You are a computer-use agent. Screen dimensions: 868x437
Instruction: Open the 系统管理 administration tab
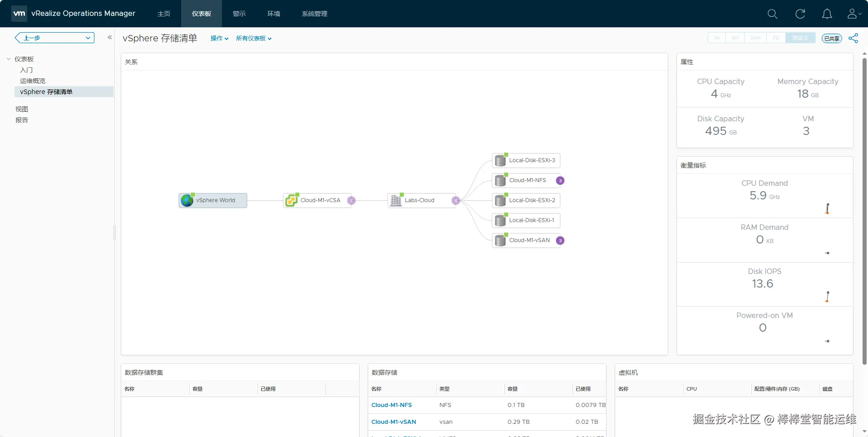[315, 14]
